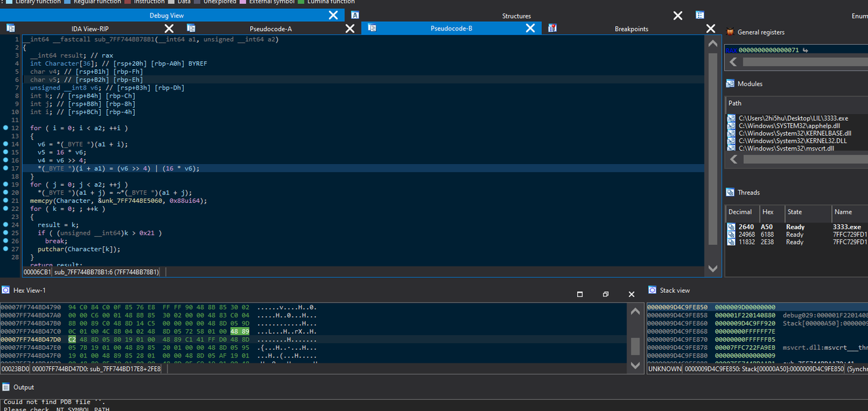
Task: Click Hex View scrollbar up arrow
Action: tap(635, 311)
